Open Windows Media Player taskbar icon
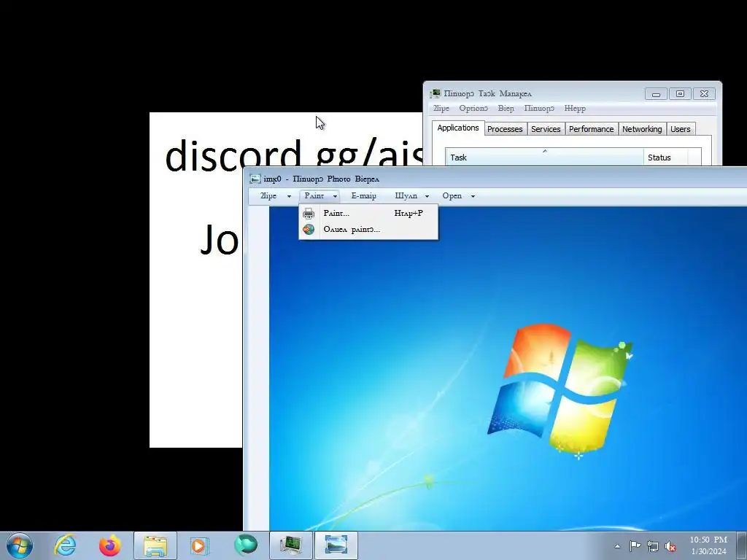 (x=200, y=545)
